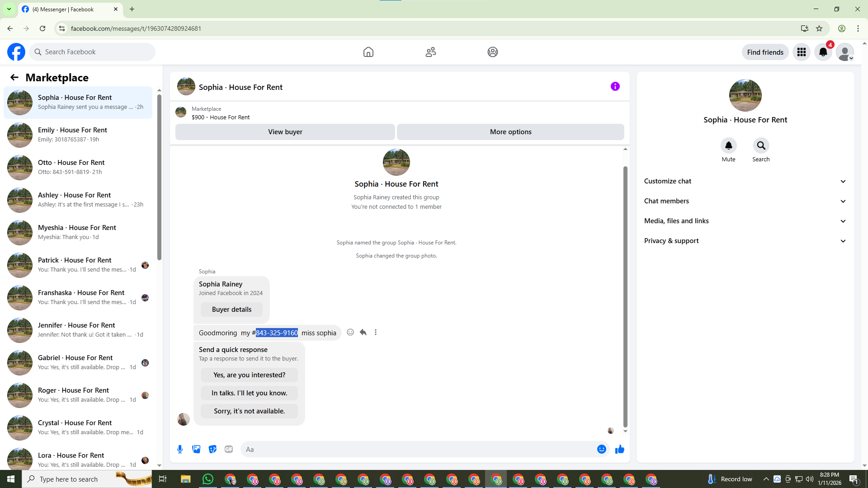868x488 pixels.
Task: Expand the Customize chat section
Action: (745, 181)
